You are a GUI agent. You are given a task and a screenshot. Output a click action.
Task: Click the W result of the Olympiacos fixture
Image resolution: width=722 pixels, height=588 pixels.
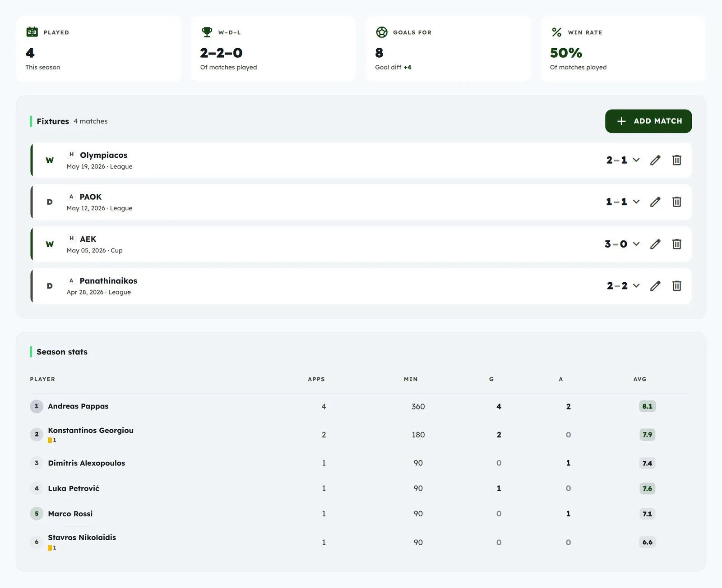pyautogui.click(x=50, y=160)
